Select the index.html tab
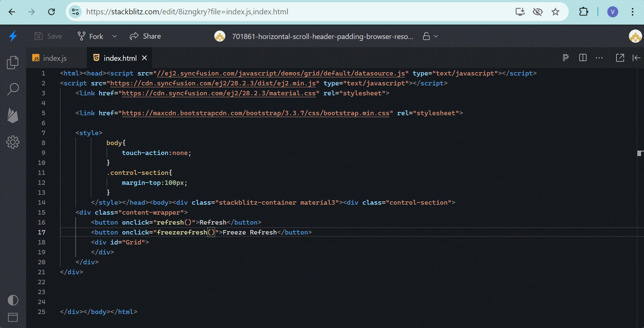 (x=120, y=58)
